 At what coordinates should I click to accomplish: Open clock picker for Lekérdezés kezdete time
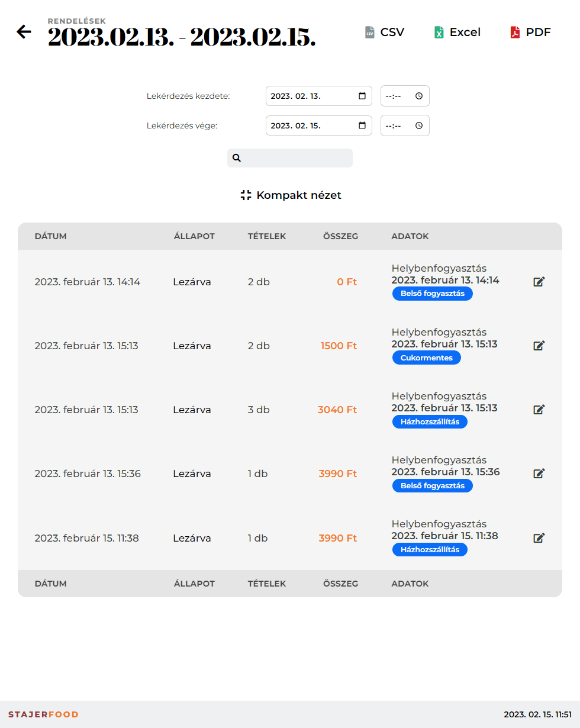pyautogui.click(x=419, y=96)
